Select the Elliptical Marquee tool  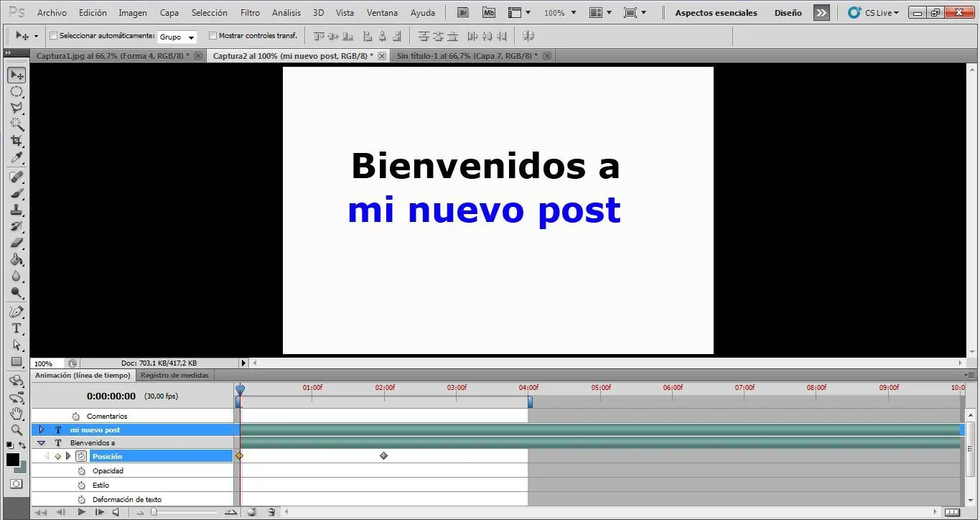click(17, 92)
